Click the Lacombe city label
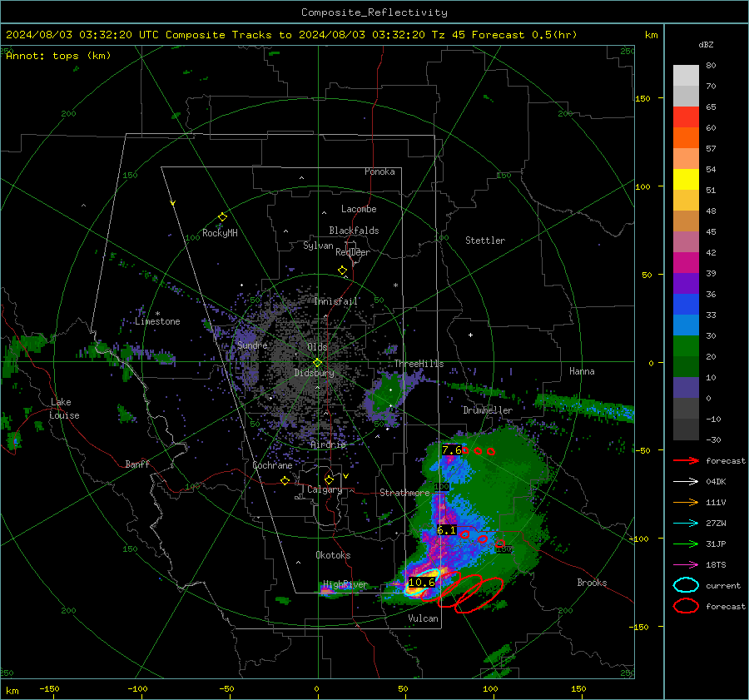The height and width of the screenshot is (700, 749). pos(359,209)
